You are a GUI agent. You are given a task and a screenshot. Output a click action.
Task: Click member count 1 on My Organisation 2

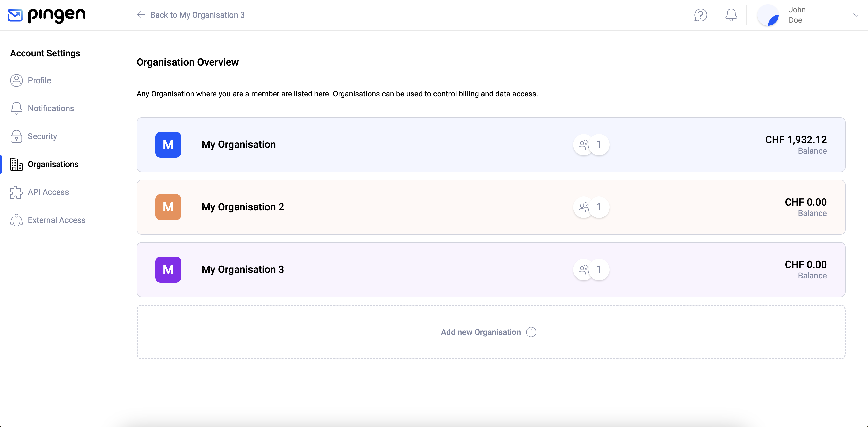pos(599,207)
